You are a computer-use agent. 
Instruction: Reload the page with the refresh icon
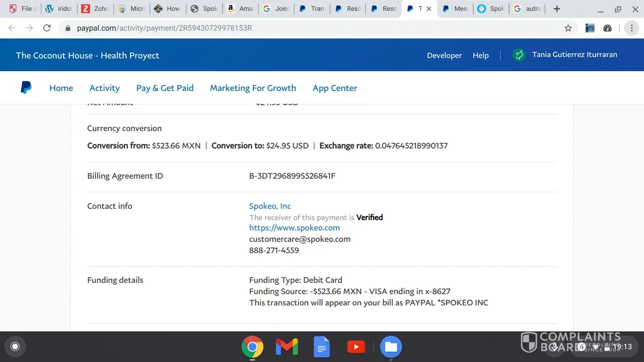tap(47, 28)
